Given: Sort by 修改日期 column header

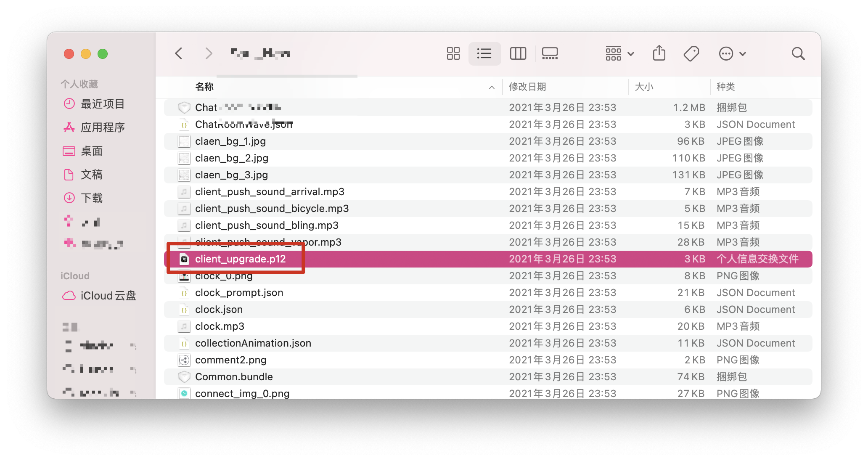Looking at the screenshot, I should [x=527, y=87].
